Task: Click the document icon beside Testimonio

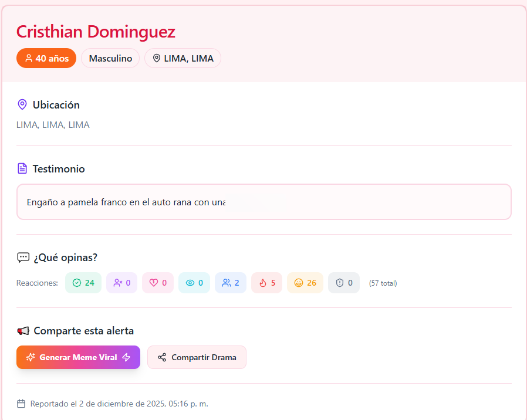Action: 22,169
